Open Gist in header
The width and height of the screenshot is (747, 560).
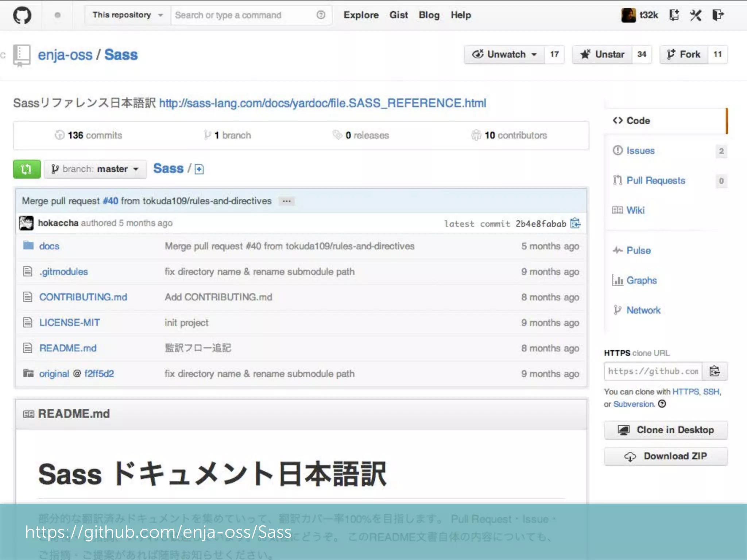(399, 15)
